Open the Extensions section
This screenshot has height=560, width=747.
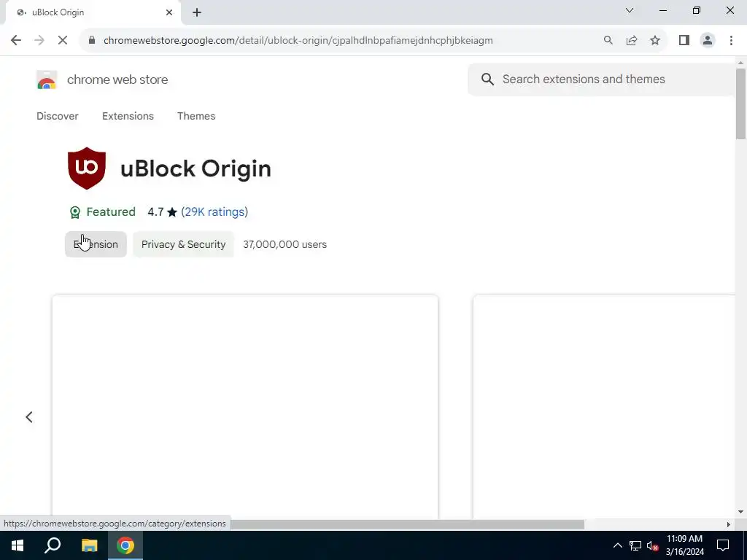pyautogui.click(x=128, y=116)
